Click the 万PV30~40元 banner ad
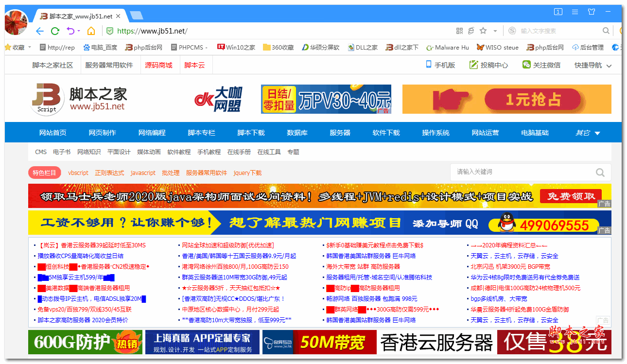Viewport: 627px width, 364px height. (326, 99)
